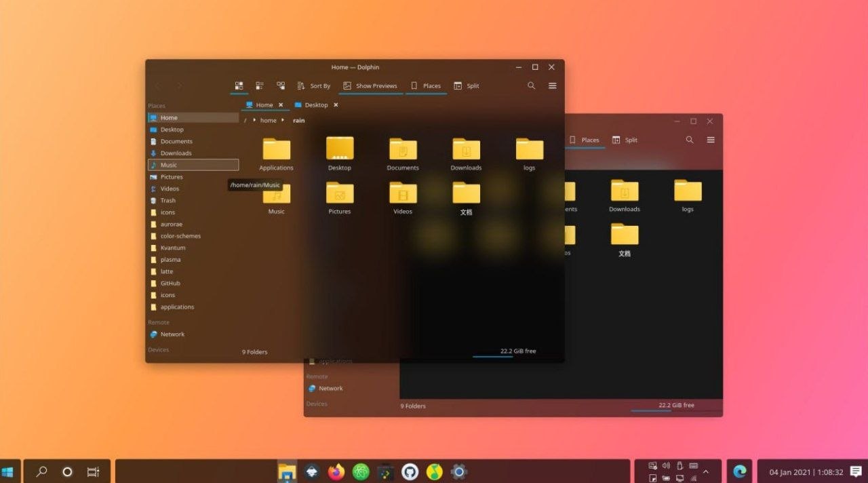Open the Sort By dropdown
The image size is (868, 483).
pos(314,86)
